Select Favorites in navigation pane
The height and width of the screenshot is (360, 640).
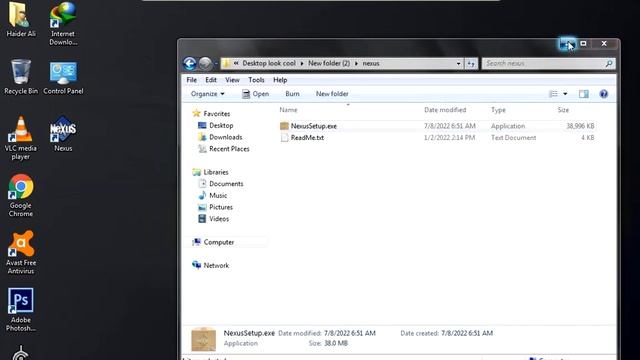tap(211, 113)
